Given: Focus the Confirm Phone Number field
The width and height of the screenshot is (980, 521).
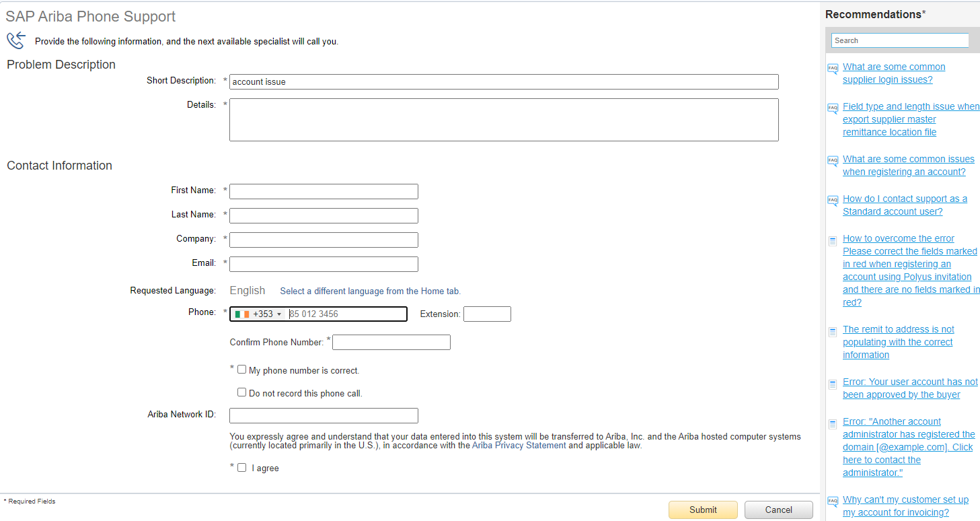Looking at the screenshot, I should (x=391, y=343).
